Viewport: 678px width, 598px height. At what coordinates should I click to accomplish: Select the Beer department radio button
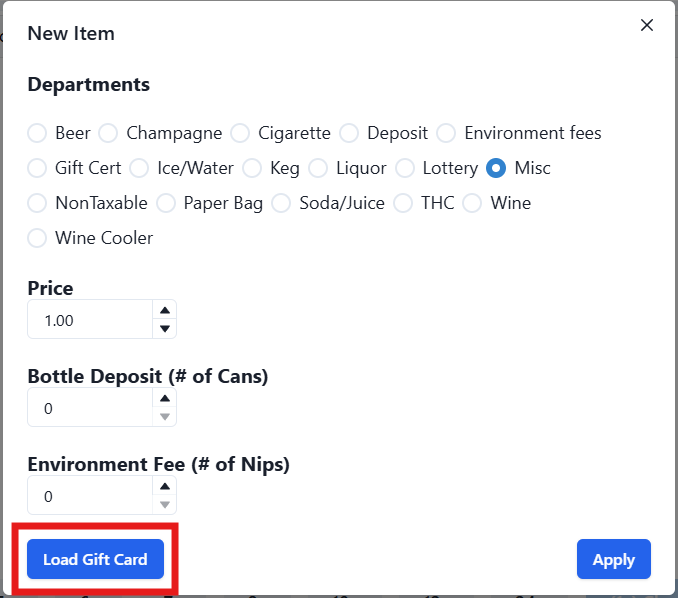[37, 133]
